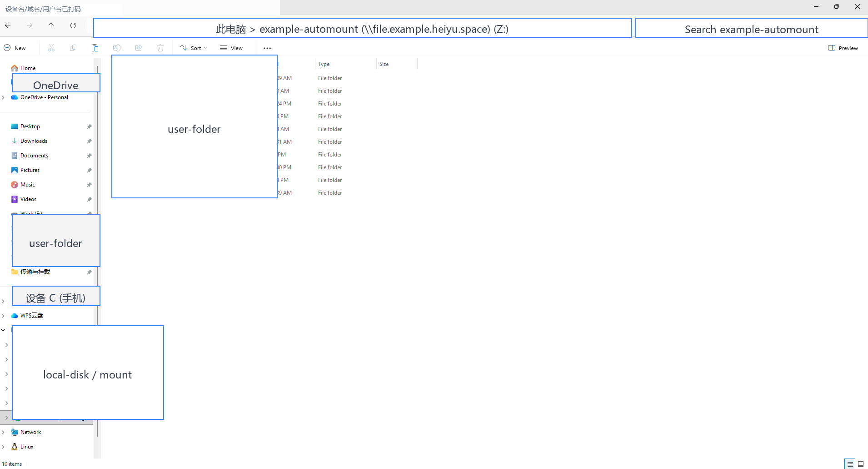Image resolution: width=868 pixels, height=469 pixels.
Task: Open the See more (…) menu
Action: click(x=267, y=48)
